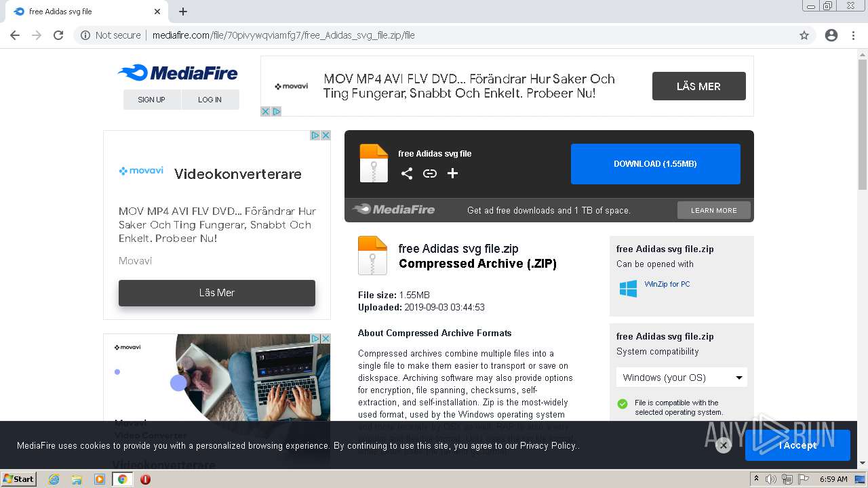Click the taskbar clock showing 6:59 AM
Screen dimensions: 868x488
(833, 479)
